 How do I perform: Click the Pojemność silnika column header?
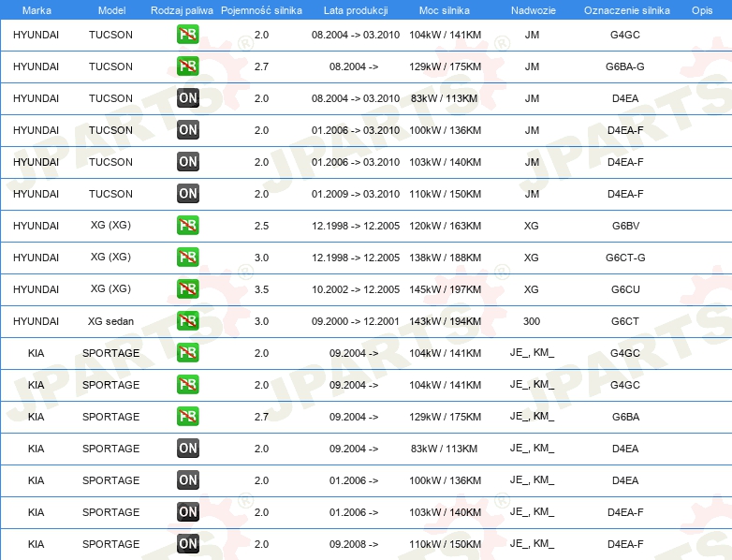tap(261, 10)
